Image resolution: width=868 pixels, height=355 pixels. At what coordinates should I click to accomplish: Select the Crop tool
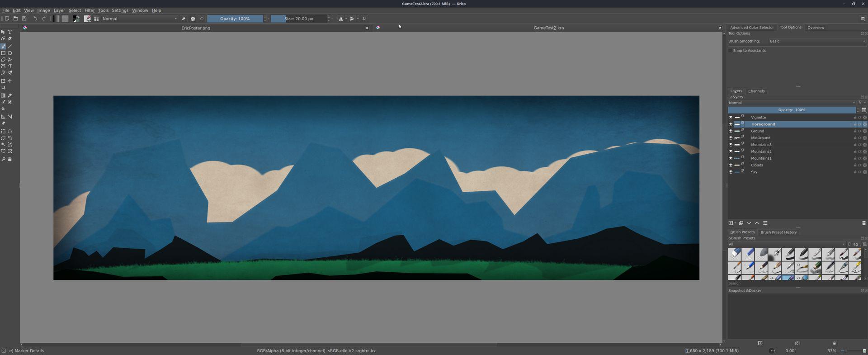point(3,88)
